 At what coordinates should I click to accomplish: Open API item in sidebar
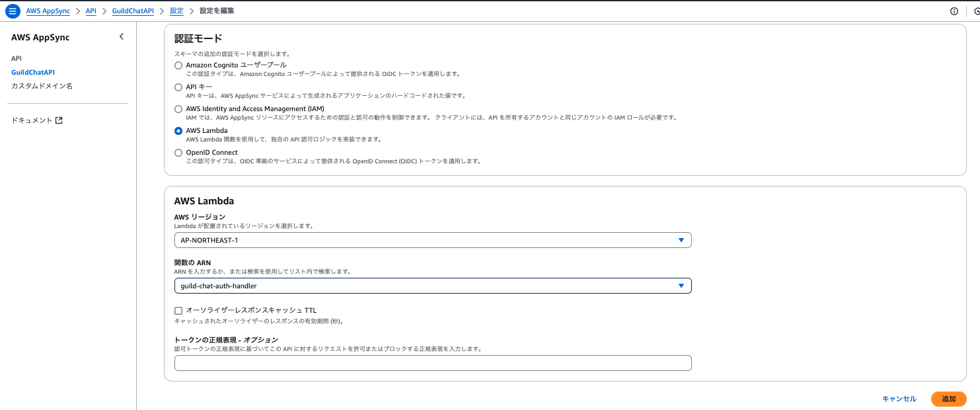[17, 58]
